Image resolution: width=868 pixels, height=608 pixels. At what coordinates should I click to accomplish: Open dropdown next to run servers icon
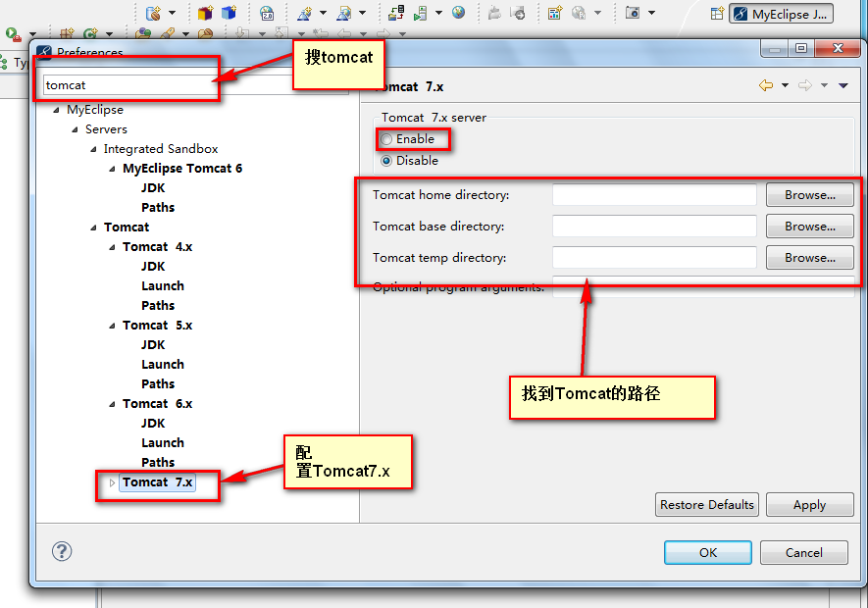click(x=439, y=13)
